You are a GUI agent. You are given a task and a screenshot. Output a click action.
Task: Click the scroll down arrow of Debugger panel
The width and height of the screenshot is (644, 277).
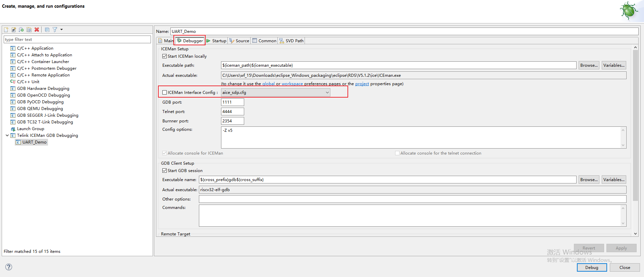coord(635,234)
